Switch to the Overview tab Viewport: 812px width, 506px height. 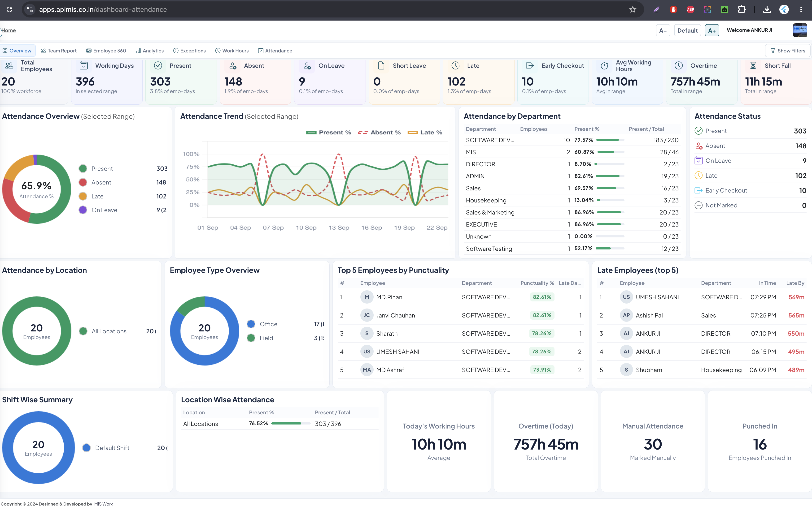click(17, 51)
